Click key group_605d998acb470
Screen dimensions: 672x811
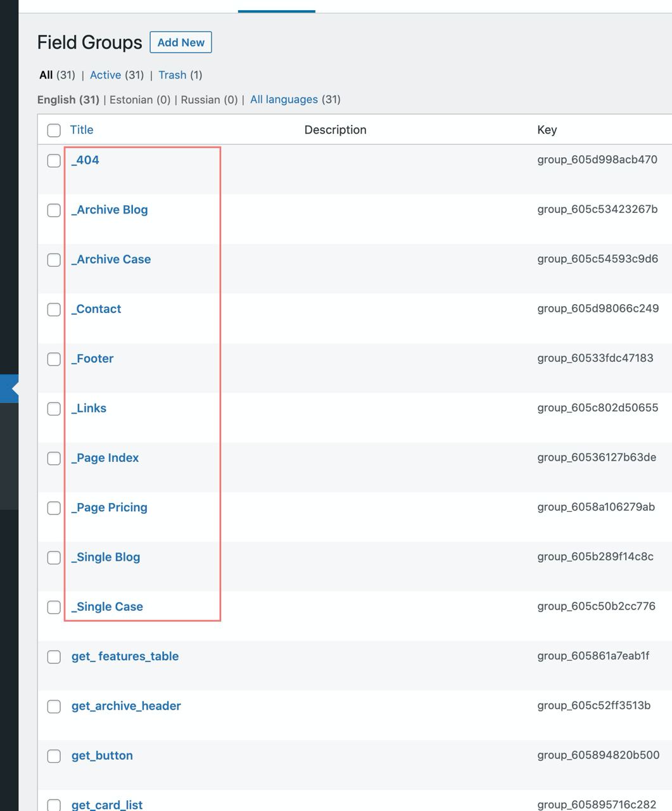[x=597, y=160]
